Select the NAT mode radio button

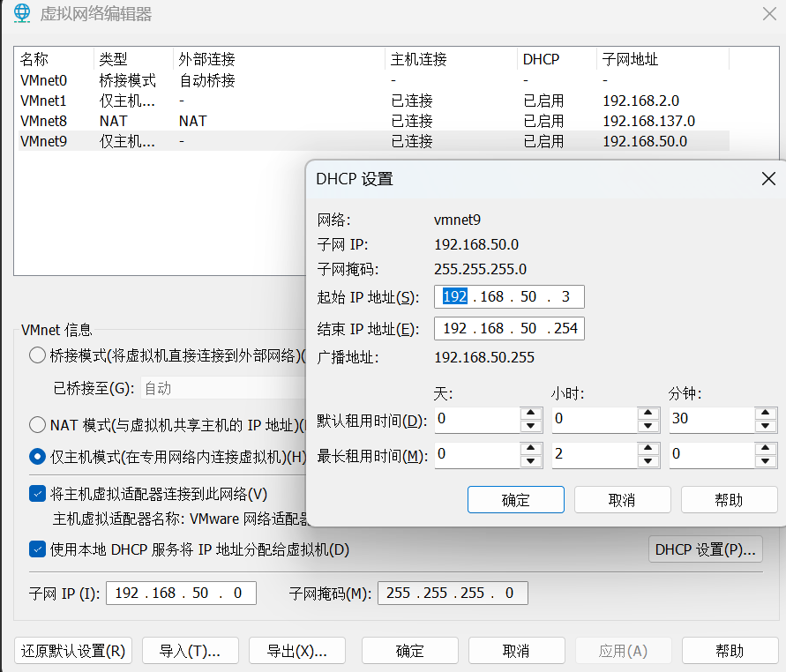tap(38, 424)
